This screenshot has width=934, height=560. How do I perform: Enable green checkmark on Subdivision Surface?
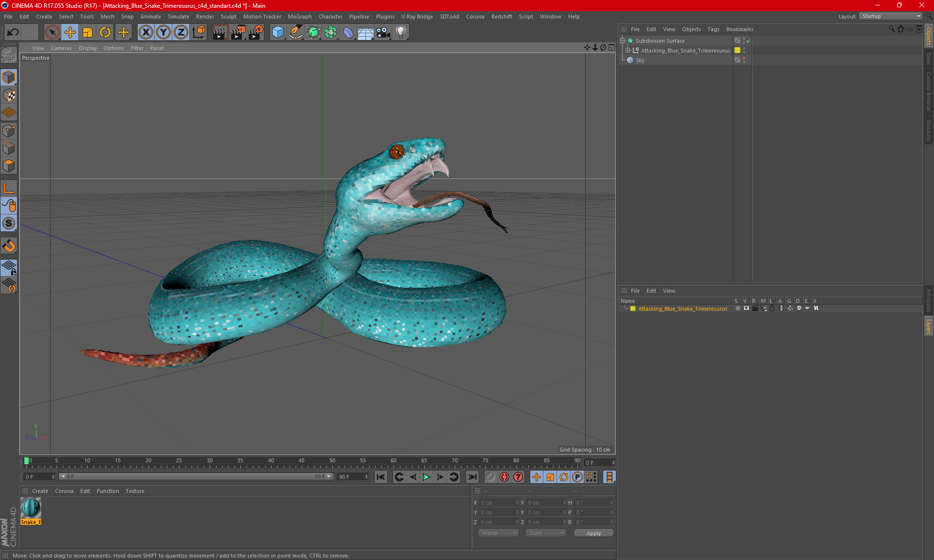click(749, 41)
